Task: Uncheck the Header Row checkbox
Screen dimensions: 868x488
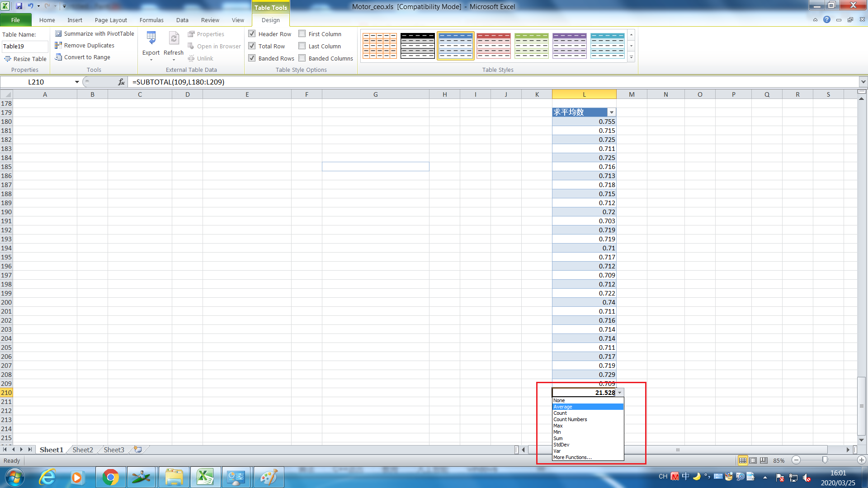Action: click(252, 34)
